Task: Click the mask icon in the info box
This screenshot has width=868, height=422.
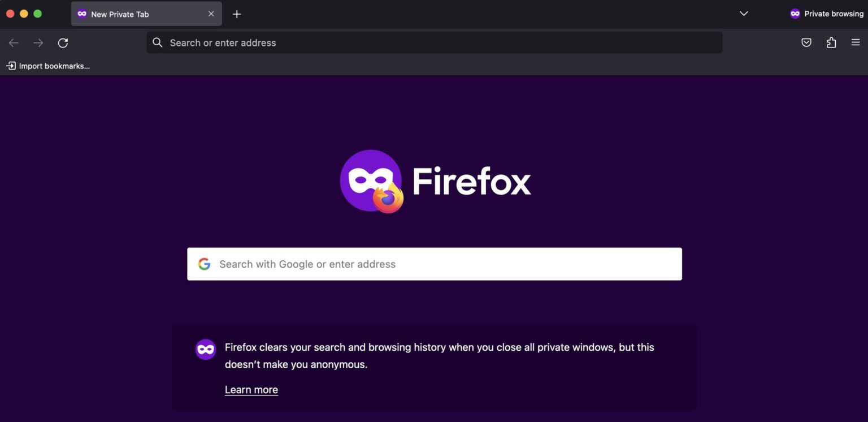Action: (205, 349)
